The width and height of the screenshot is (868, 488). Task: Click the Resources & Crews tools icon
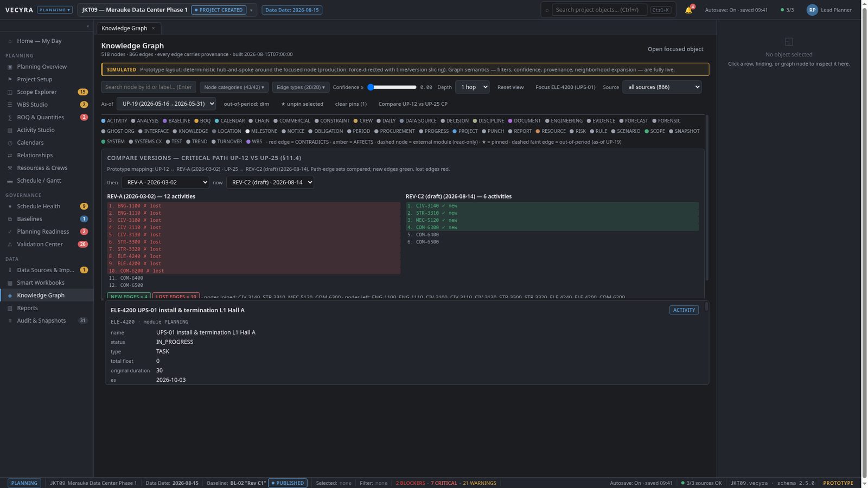(10, 168)
